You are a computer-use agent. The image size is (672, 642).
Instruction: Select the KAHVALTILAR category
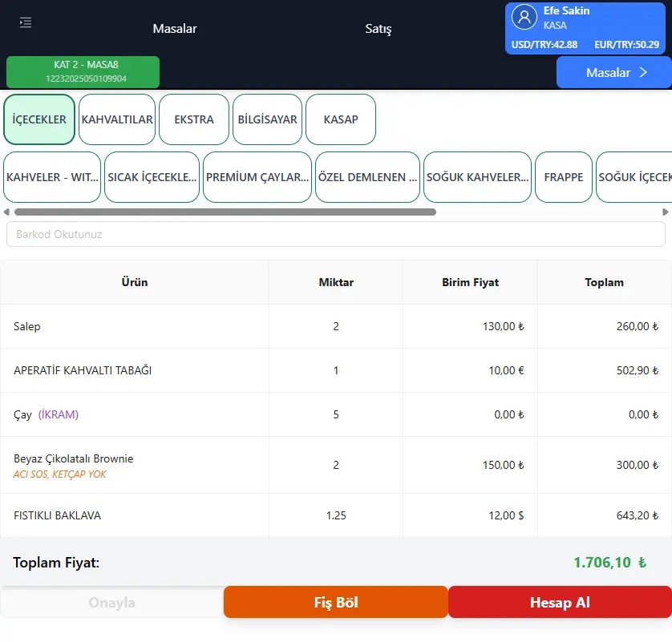[117, 119]
